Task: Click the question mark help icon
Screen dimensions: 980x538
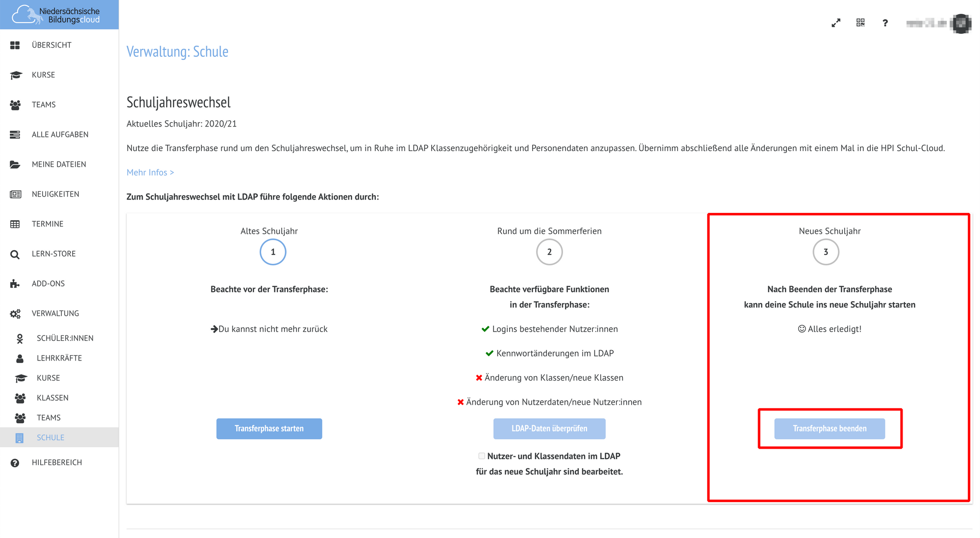Action: [x=885, y=23]
